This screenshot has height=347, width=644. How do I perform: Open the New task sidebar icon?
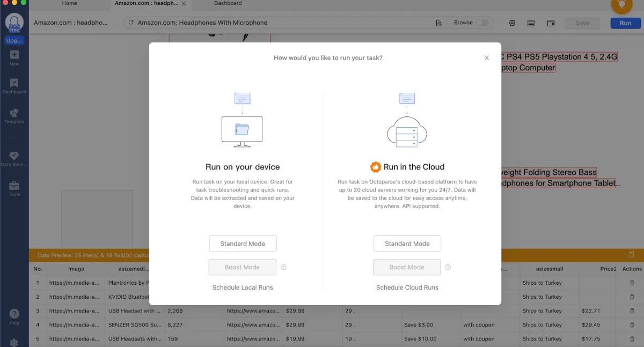14,57
